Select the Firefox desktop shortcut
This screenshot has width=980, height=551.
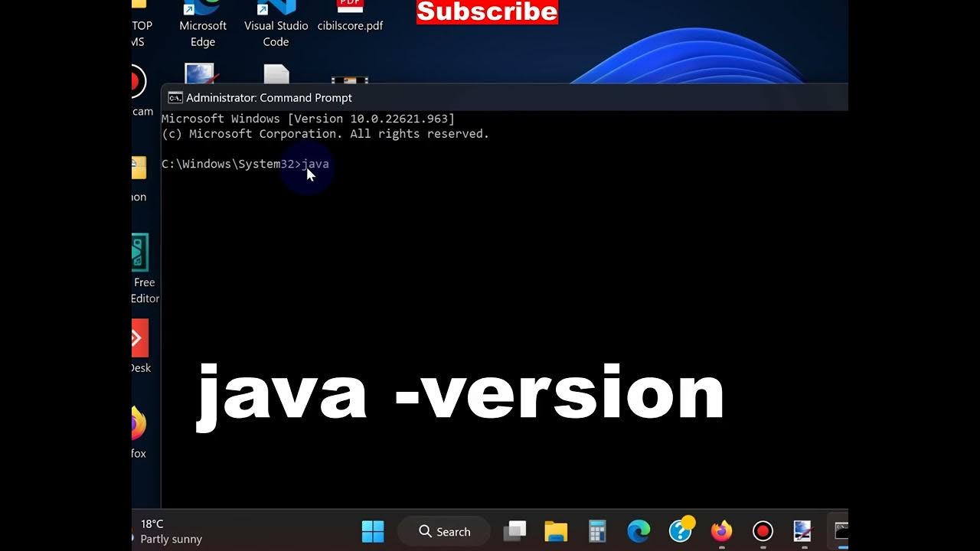[139, 432]
